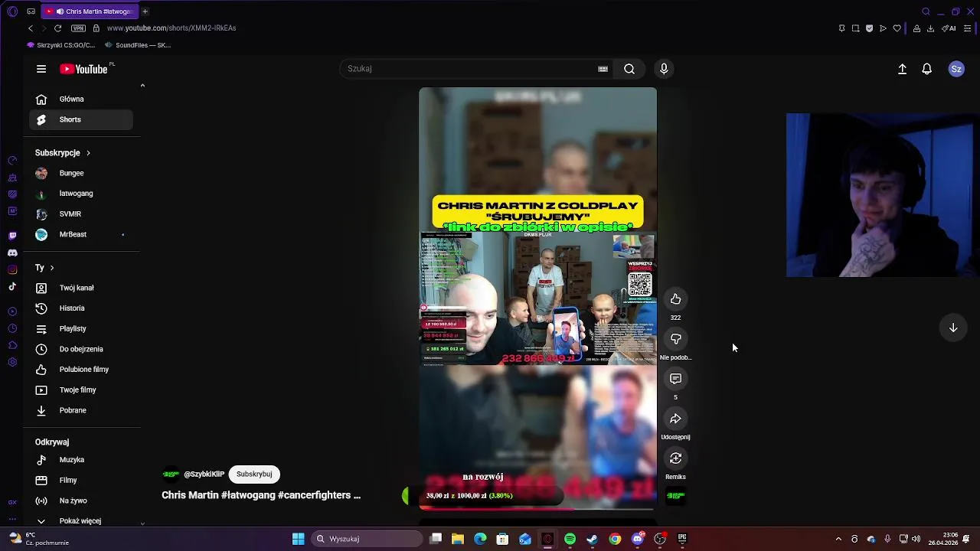Select Shorts in the sidebar
The image size is (980, 551).
click(x=81, y=119)
